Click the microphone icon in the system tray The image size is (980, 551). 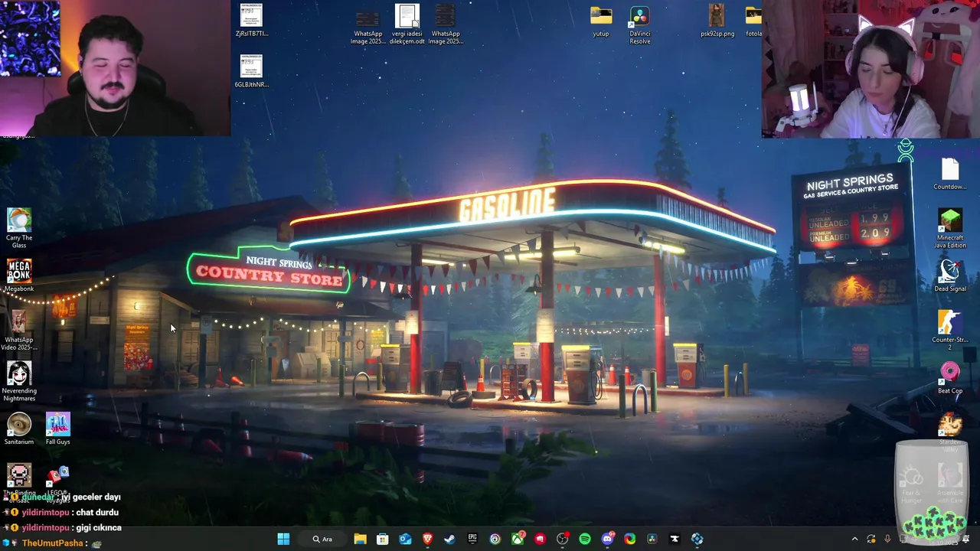click(x=887, y=540)
